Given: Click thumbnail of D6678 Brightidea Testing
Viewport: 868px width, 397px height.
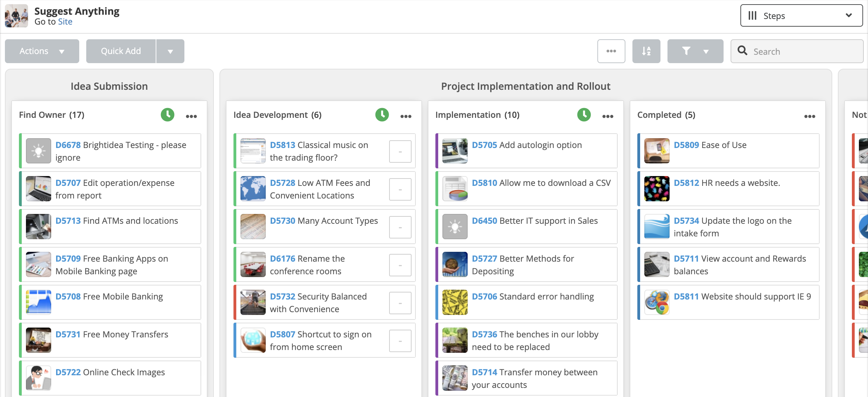Looking at the screenshot, I should tap(39, 151).
